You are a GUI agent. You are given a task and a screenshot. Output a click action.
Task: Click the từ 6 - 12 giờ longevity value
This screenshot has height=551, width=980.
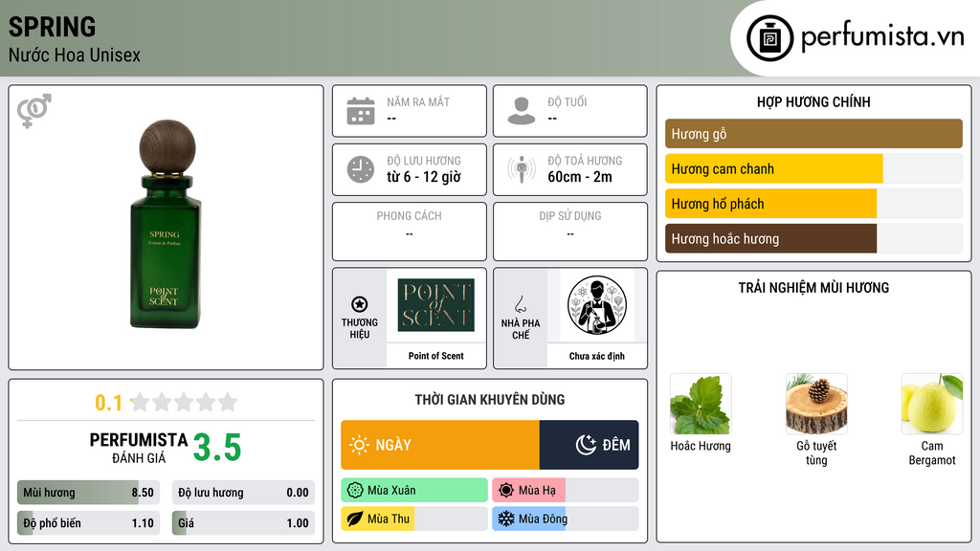[424, 177]
